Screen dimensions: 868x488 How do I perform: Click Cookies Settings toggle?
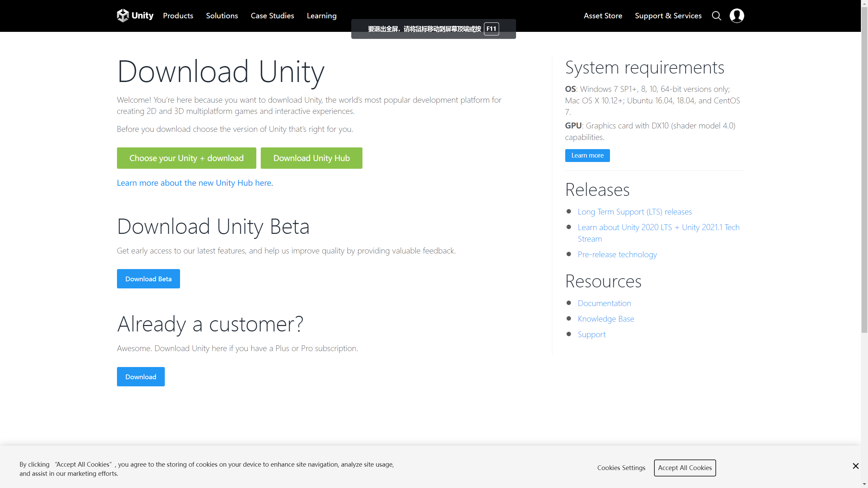[621, 468]
